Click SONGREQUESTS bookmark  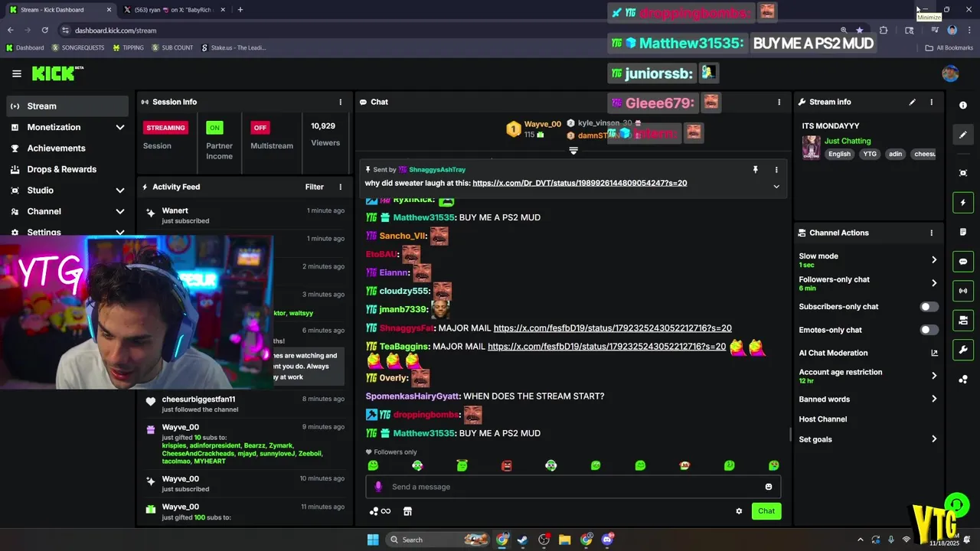tap(77, 47)
